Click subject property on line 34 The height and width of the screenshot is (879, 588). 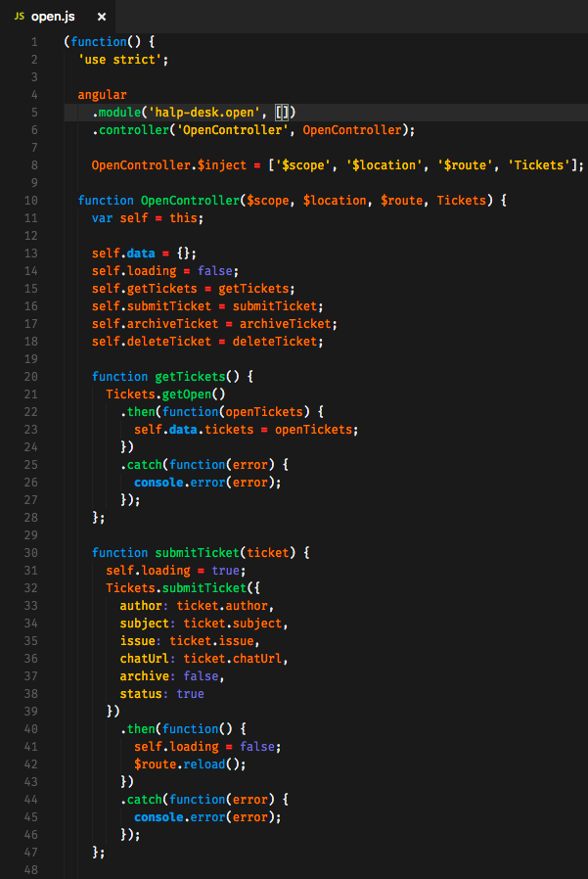pyautogui.click(x=145, y=624)
